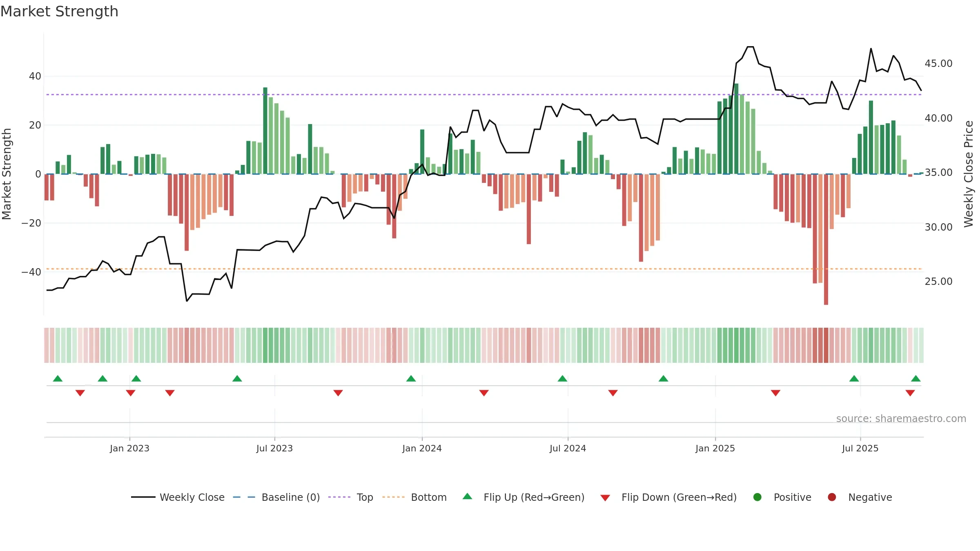This screenshot has width=980, height=551.
Task: Click the green flip-up triangle just before Jul 2025
Action: pyautogui.click(x=854, y=378)
